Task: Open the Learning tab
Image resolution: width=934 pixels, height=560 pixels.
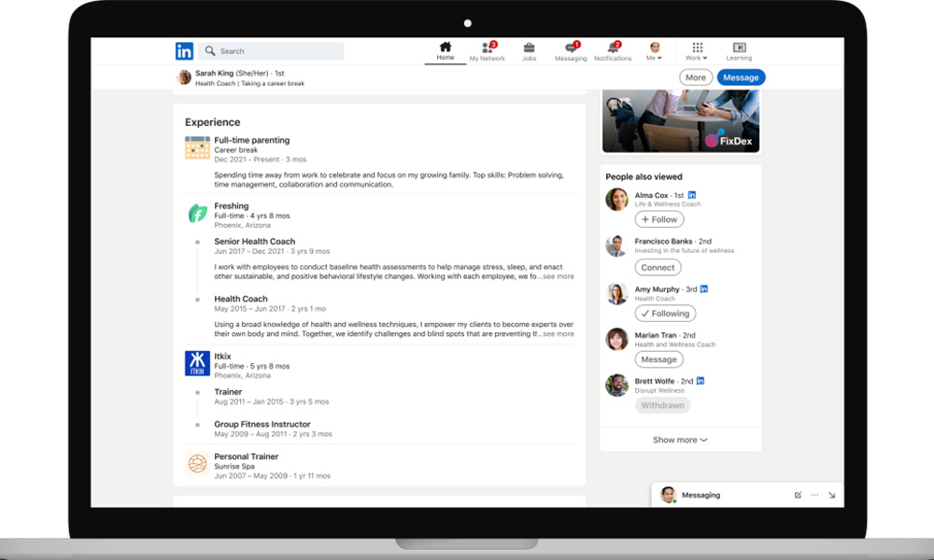Action: pos(739,51)
